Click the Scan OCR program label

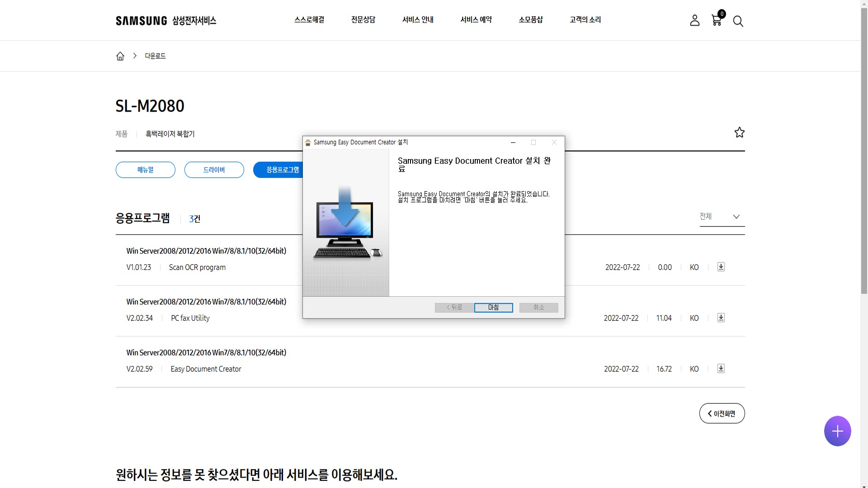tap(197, 267)
